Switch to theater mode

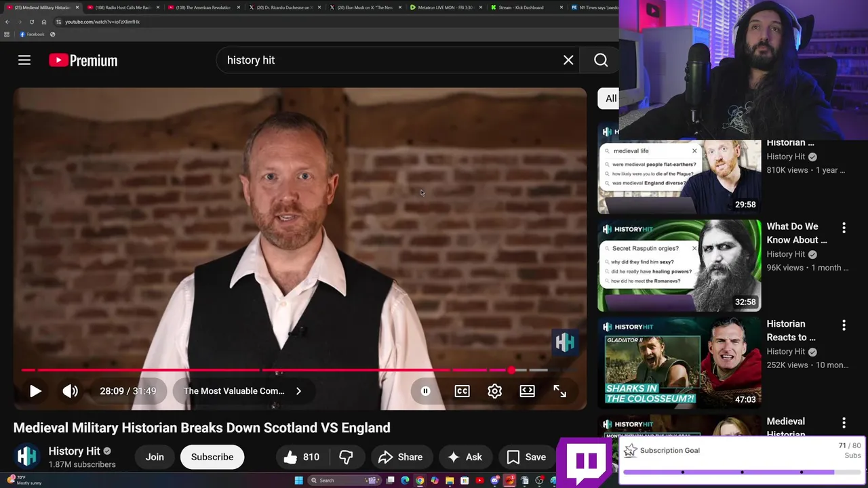(x=527, y=391)
